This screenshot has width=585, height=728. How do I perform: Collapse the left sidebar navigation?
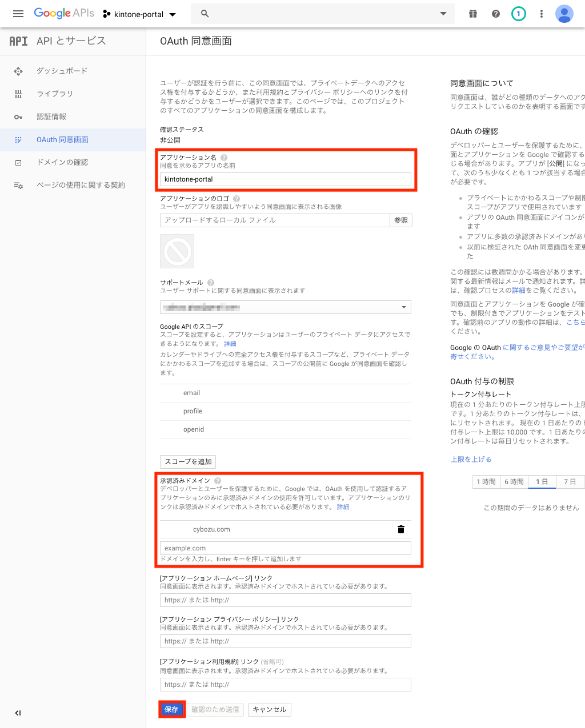click(x=18, y=713)
